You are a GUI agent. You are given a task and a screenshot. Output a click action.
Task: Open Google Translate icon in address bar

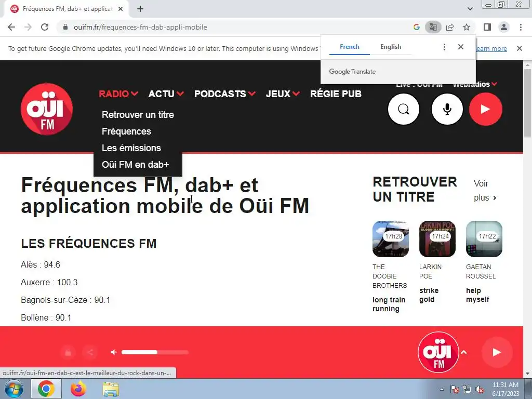point(433,27)
